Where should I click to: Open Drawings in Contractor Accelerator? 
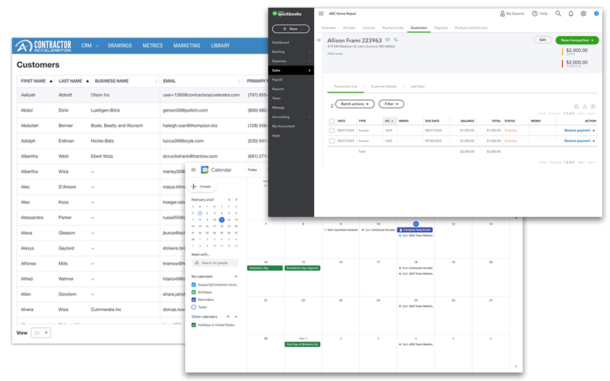click(120, 46)
